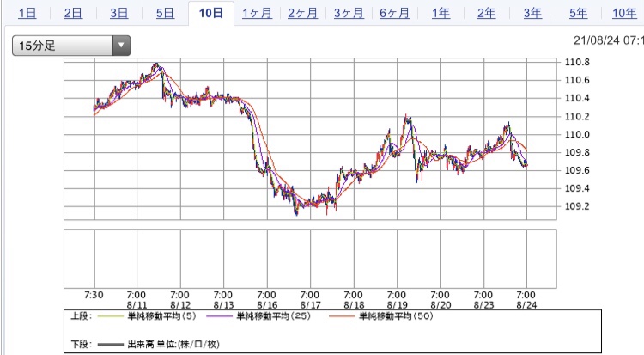Switch to the 1年 chart period
The width and height of the screenshot is (644, 355).
(x=440, y=13)
